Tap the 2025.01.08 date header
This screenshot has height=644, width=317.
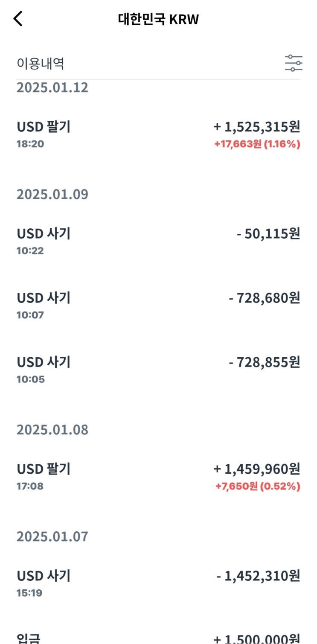(52, 429)
